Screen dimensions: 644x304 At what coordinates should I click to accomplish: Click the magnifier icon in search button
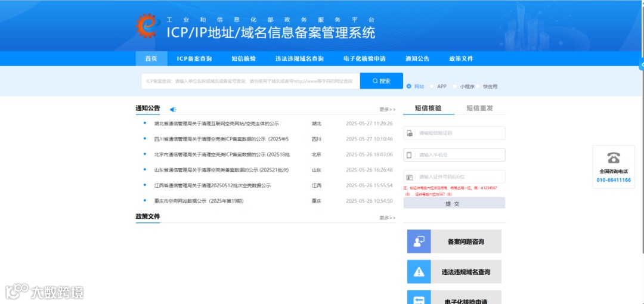[375, 81]
